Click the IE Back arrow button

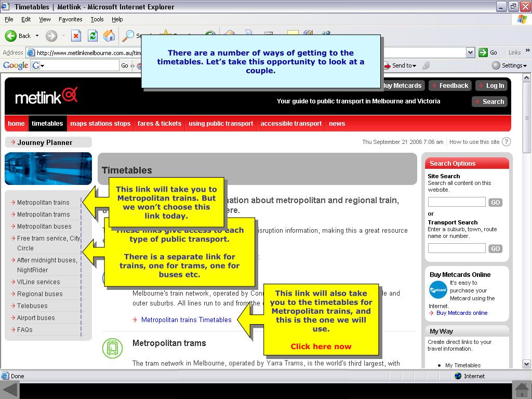11,36
